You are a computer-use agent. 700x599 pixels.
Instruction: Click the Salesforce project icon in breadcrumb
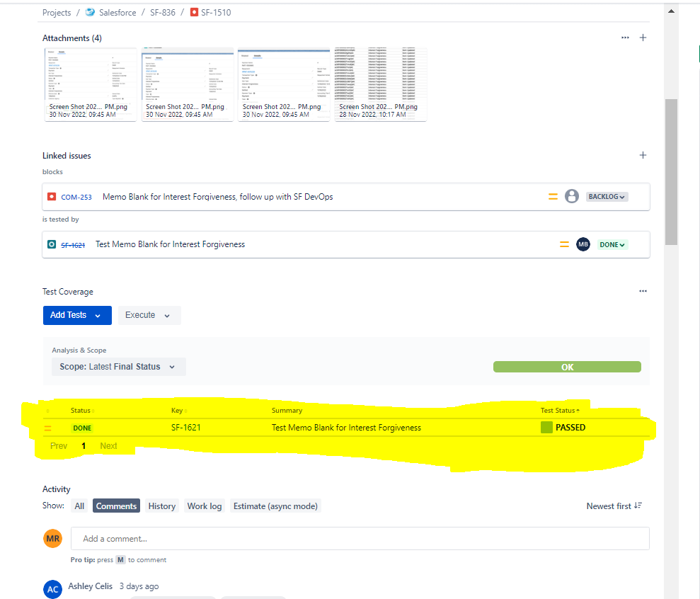coord(89,12)
